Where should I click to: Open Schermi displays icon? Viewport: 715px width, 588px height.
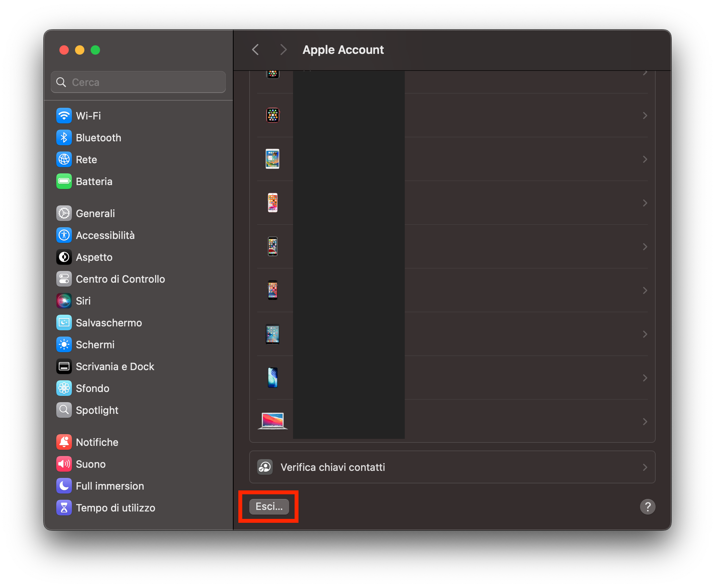point(64,344)
